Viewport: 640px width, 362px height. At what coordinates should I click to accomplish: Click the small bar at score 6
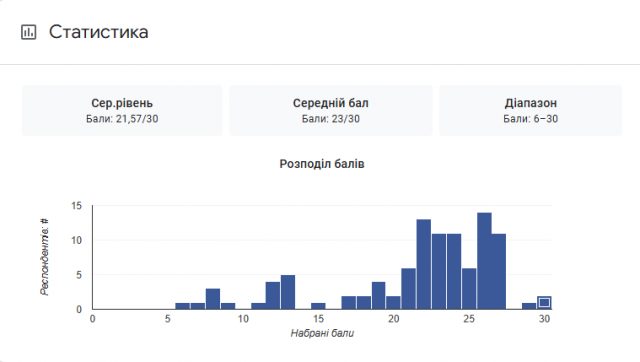[182, 306]
